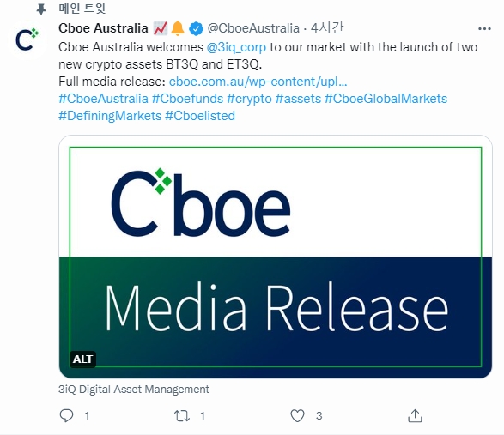
Task: Click the pinned tweet pushpin icon
Action: [x=41, y=9]
